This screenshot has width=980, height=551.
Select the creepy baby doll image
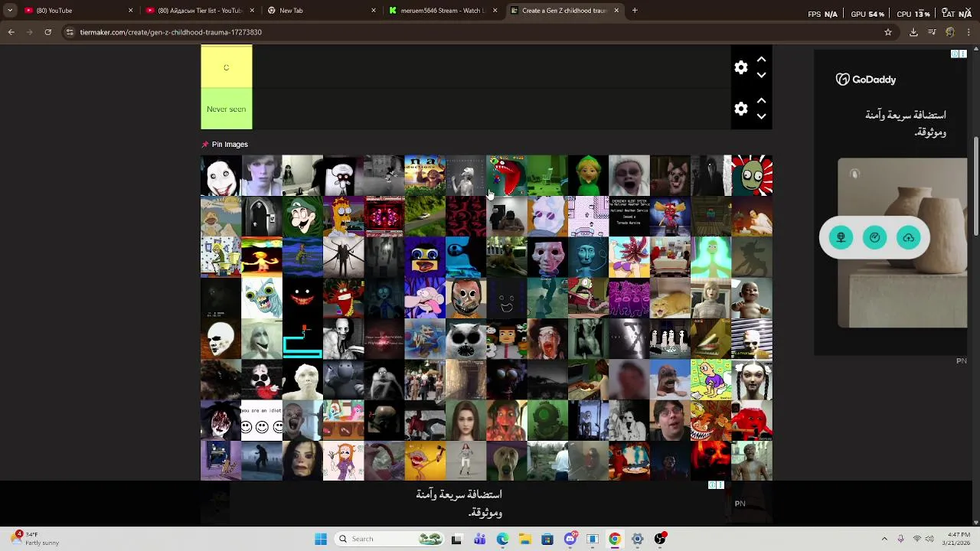point(752,298)
